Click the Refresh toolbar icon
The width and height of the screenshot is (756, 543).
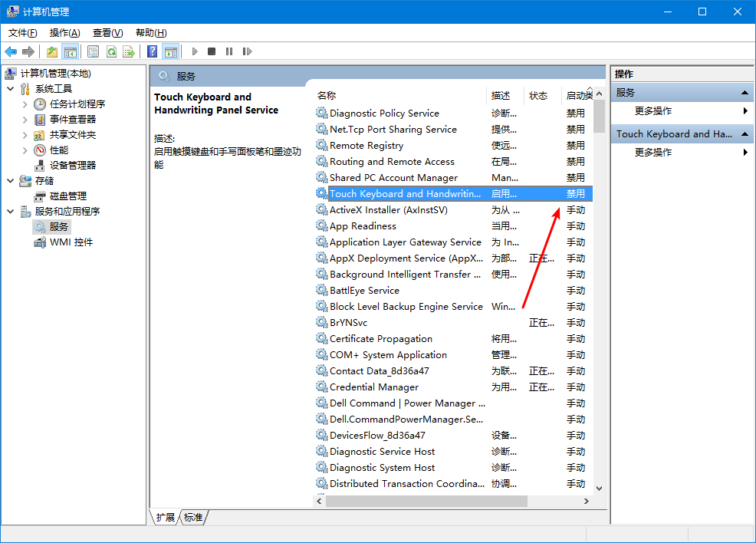coord(111,51)
